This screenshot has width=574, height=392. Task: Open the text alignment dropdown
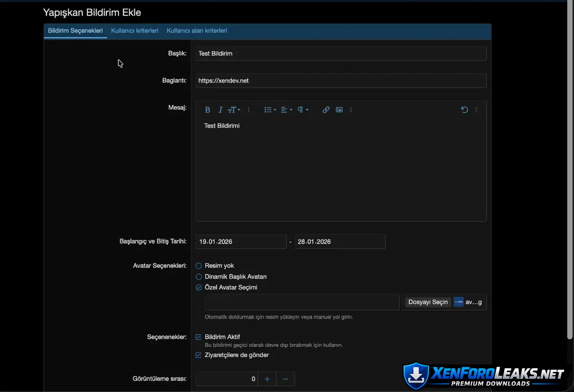287,110
